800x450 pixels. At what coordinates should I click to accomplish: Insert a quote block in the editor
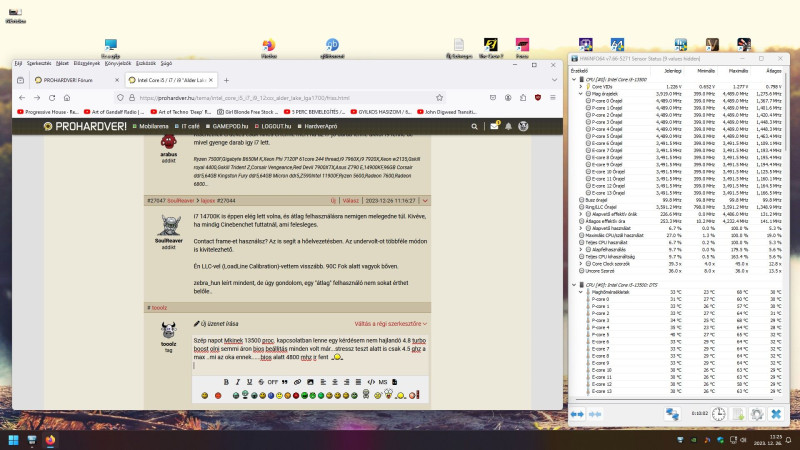[x=285, y=382]
